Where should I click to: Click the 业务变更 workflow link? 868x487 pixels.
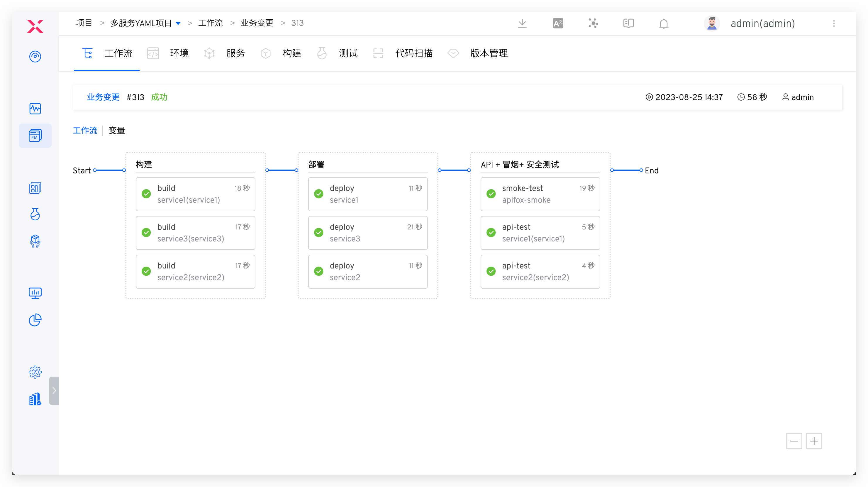click(103, 97)
